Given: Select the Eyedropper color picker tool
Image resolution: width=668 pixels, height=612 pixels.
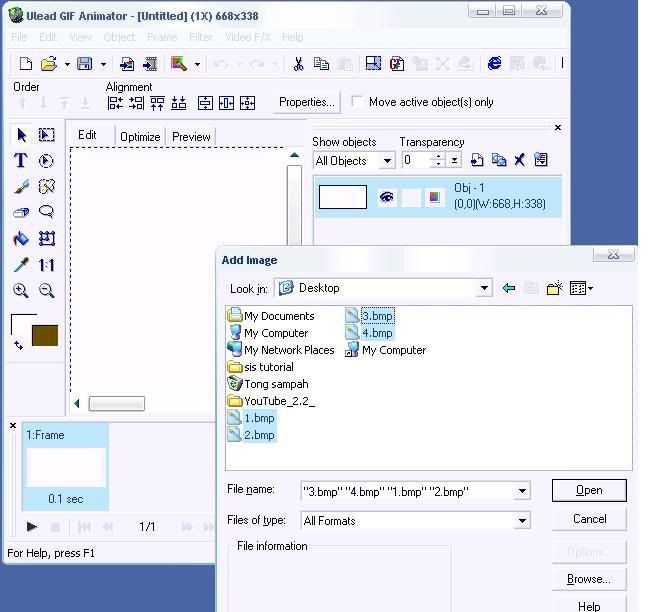Looking at the screenshot, I should click(x=21, y=265).
